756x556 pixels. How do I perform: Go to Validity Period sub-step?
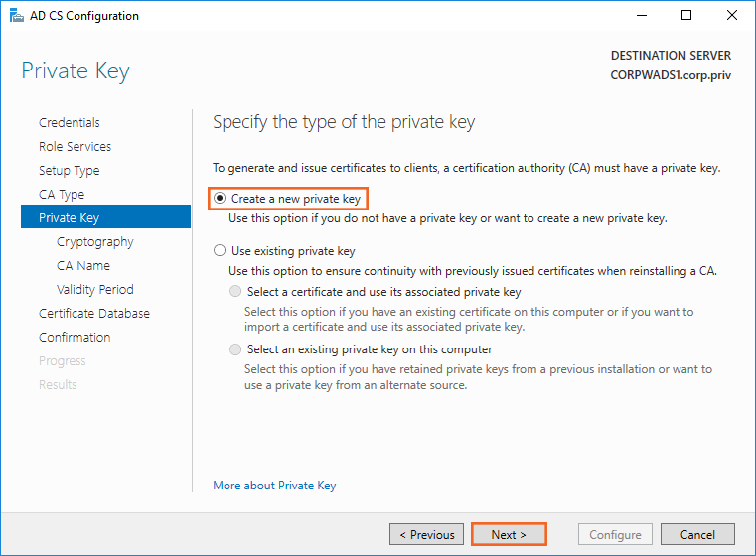95,289
